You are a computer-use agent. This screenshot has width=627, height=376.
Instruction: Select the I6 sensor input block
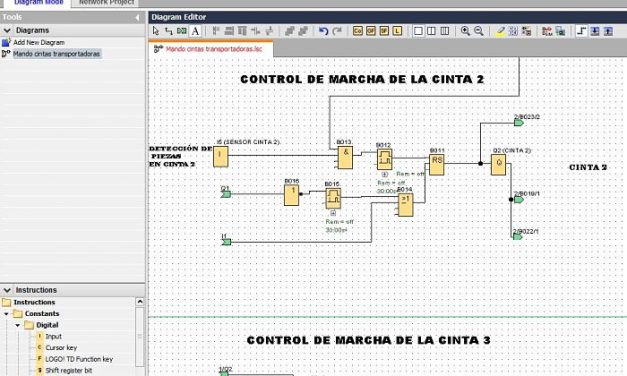point(221,157)
